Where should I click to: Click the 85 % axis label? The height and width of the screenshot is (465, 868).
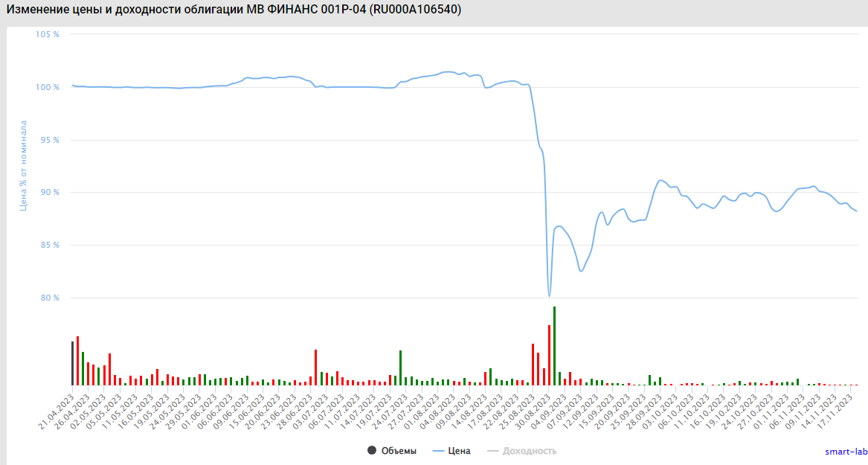pyautogui.click(x=49, y=245)
